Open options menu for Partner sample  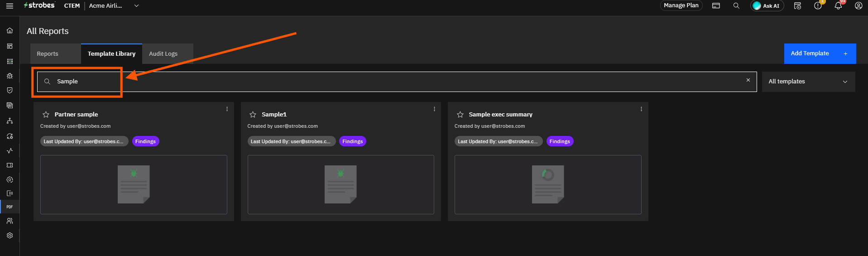[x=227, y=109]
